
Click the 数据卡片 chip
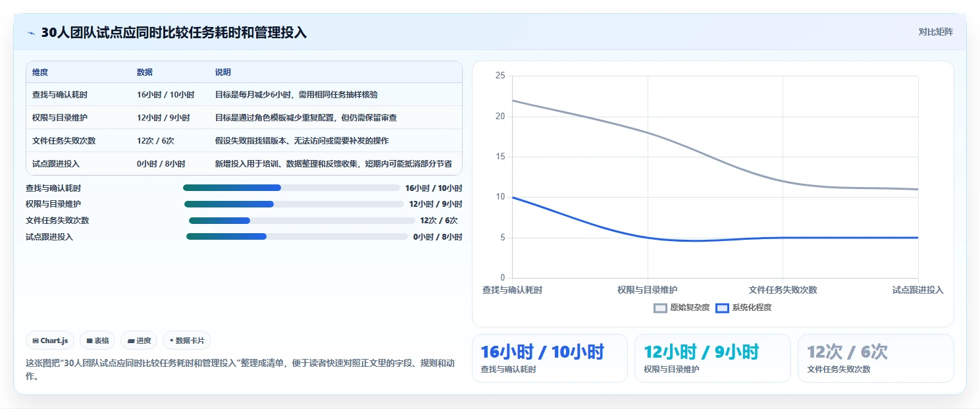point(187,341)
